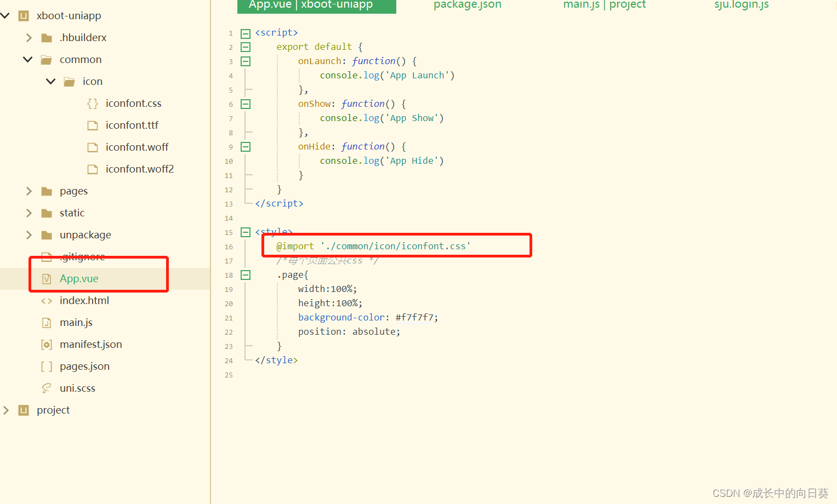The image size is (837, 504).
Task: Click the pages.json bracket file icon
Action: pos(47,366)
